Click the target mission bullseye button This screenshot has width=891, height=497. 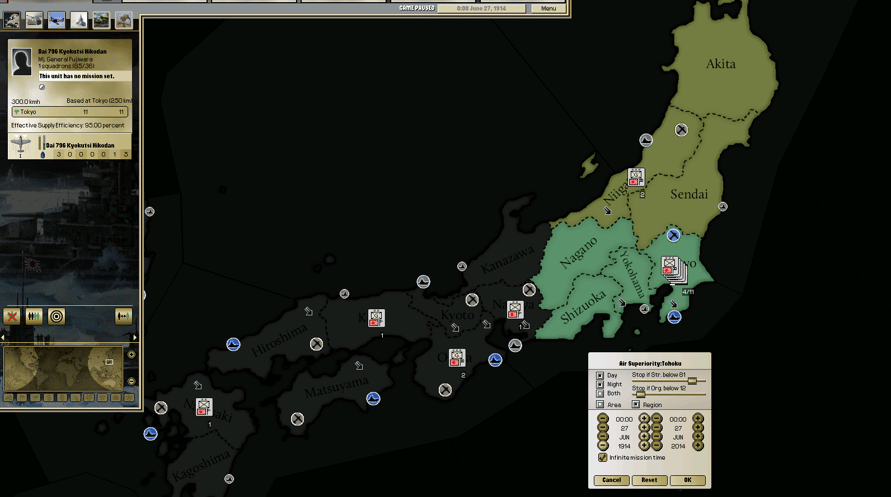(x=56, y=316)
